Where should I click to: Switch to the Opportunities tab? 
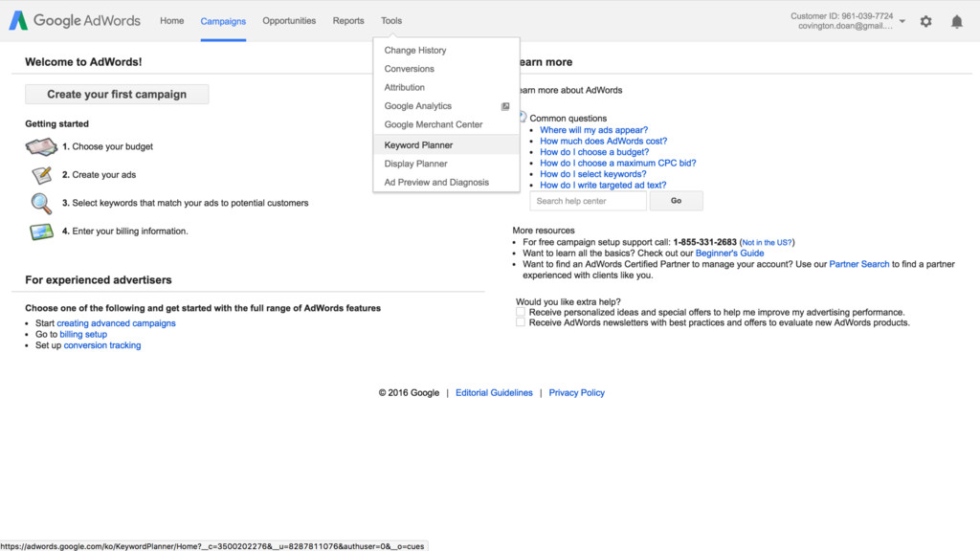[289, 21]
